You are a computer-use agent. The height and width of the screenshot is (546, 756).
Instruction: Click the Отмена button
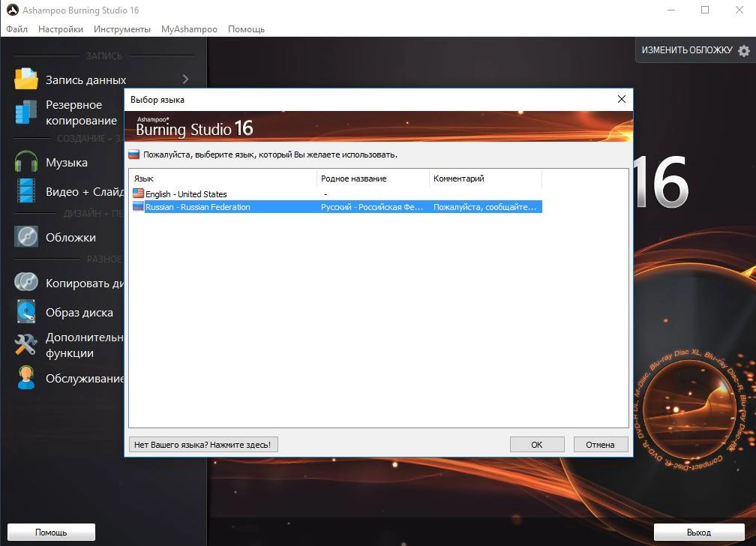coord(601,444)
